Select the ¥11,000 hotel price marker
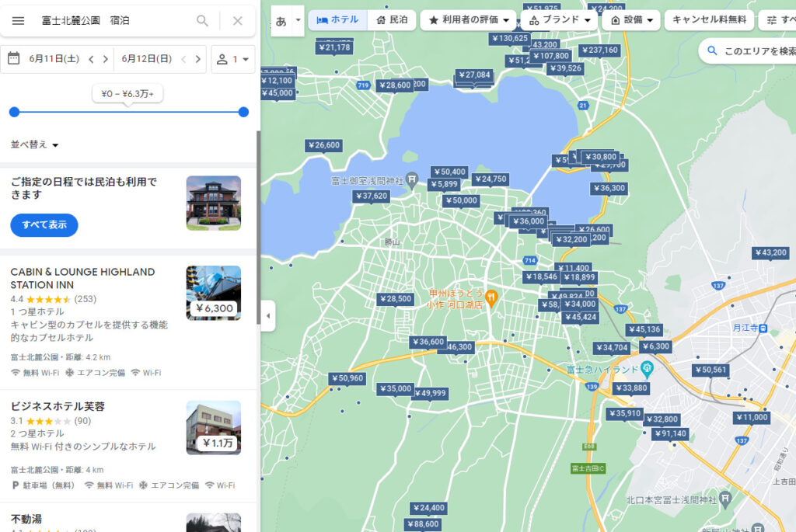Viewport: 796px width, 532px height. tap(752, 418)
